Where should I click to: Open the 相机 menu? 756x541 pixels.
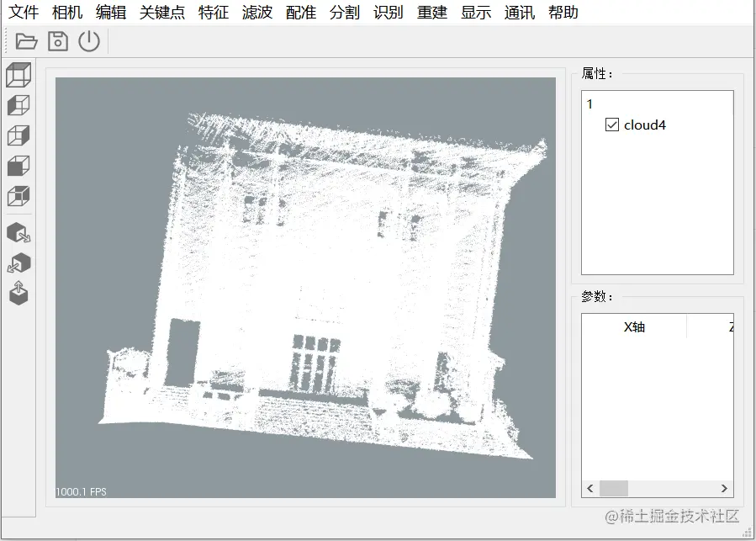(67, 12)
